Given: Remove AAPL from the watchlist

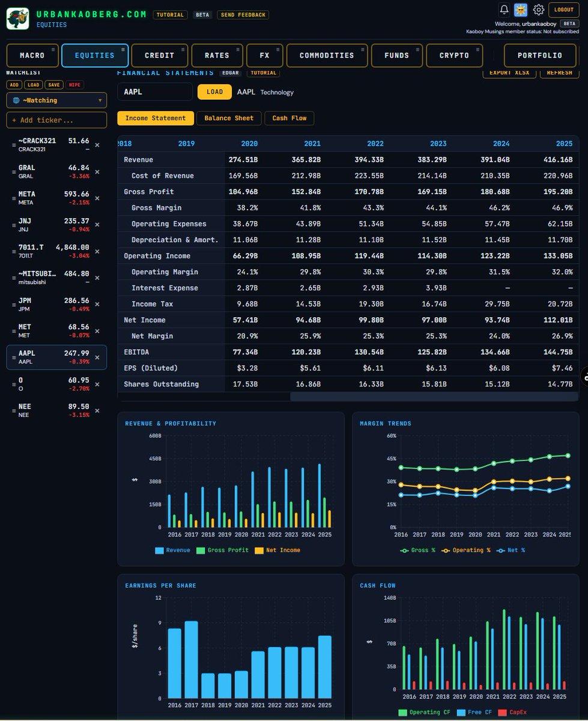Looking at the screenshot, I should coord(97,357).
